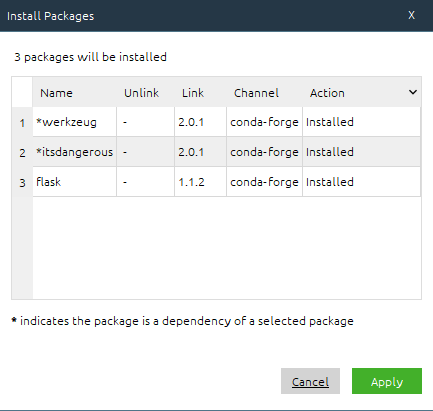Click itsdangerous Installed action cell
This screenshot has width=433, height=411.
tap(361, 152)
